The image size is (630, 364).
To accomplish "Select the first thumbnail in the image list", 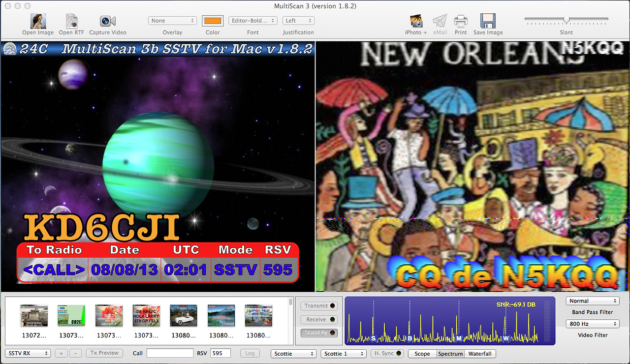I will click(34, 315).
